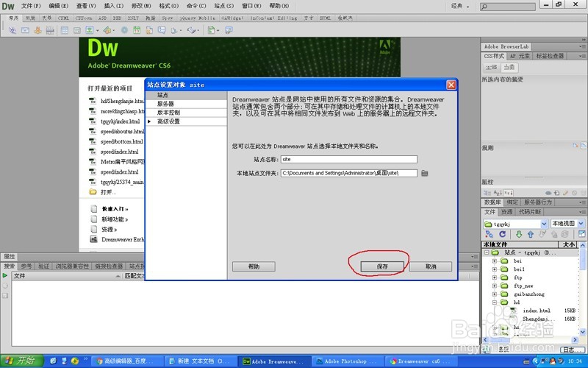Open the 插入(I) menu
The width and height of the screenshot is (588, 368).
click(x=114, y=6)
